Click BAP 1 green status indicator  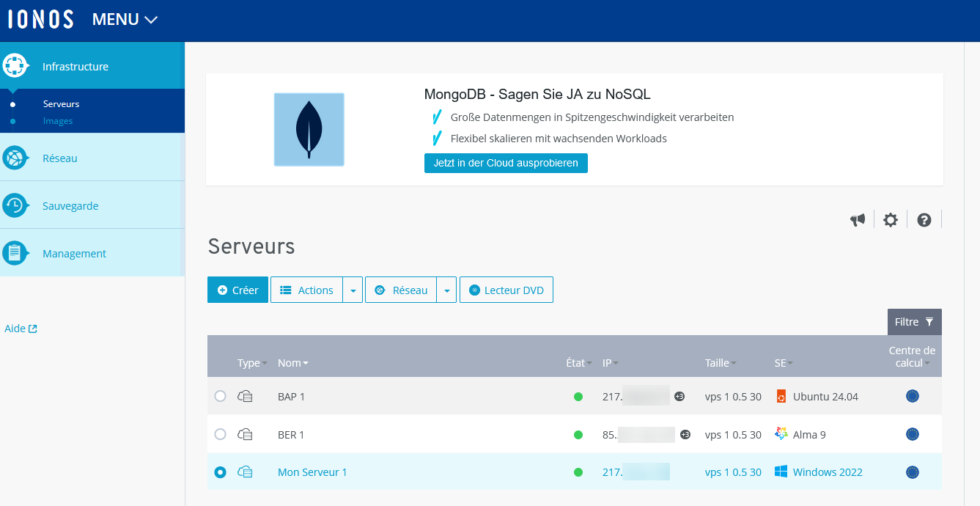click(x=578, y=397)
